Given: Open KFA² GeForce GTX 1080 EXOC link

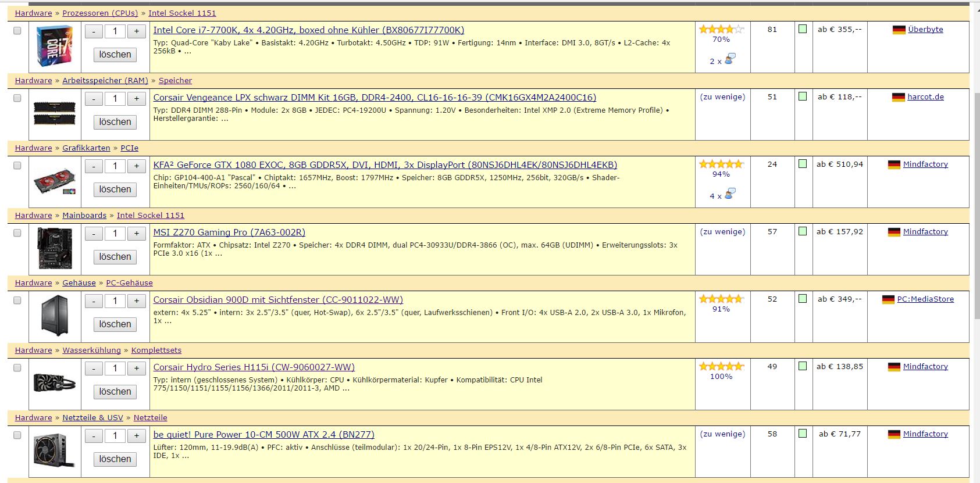Looking at the screenshot, I should coord(385,165).
